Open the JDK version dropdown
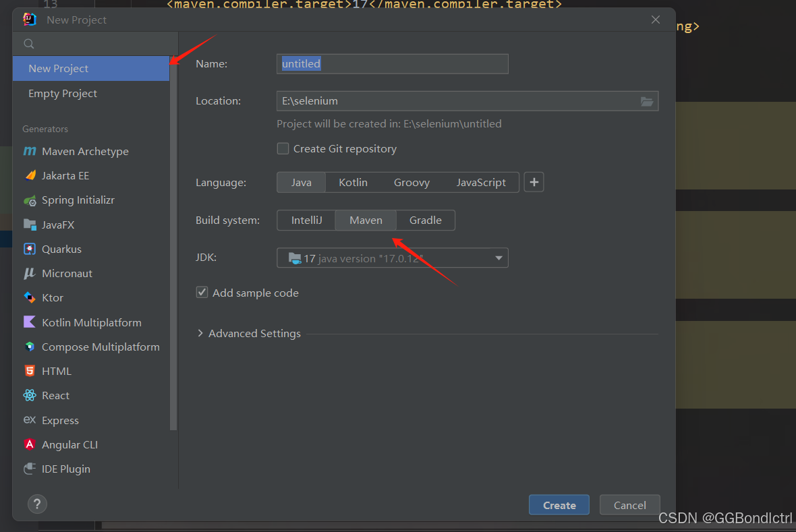The height and width of the screenshot is (532, 796). pyautogui.click(x=393, y=258)
